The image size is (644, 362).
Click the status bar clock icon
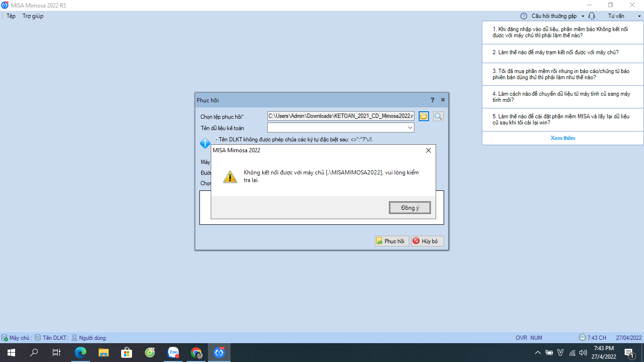pos(583,338)
